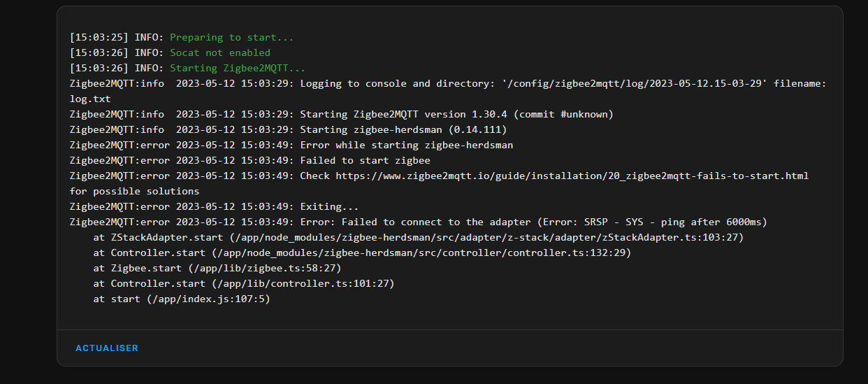Click the [15:03:25] timestamp
The width and height of the screenshot is (868, 384).
pos(99,37)
